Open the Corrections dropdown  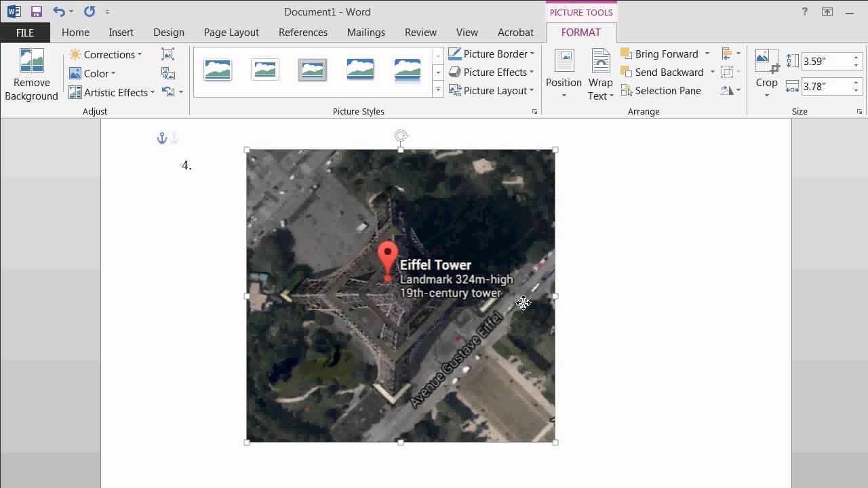pos(105,54)
